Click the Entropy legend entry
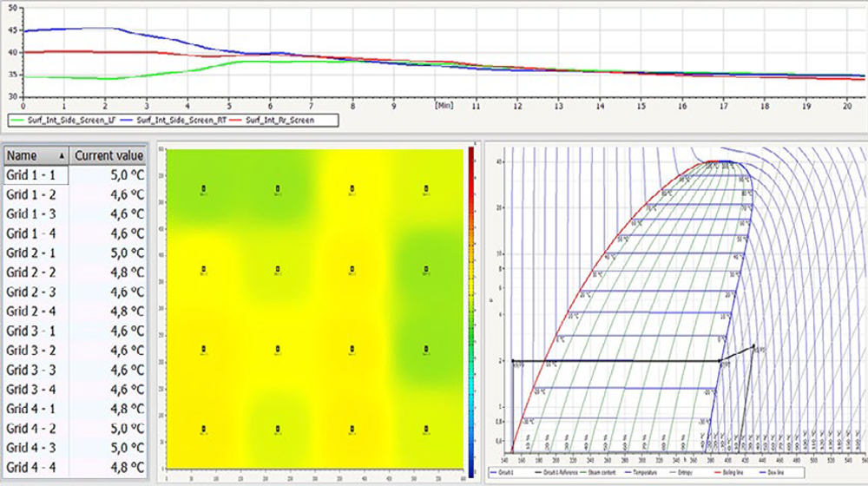Screen dimensions: 868x486 (681, 473)
